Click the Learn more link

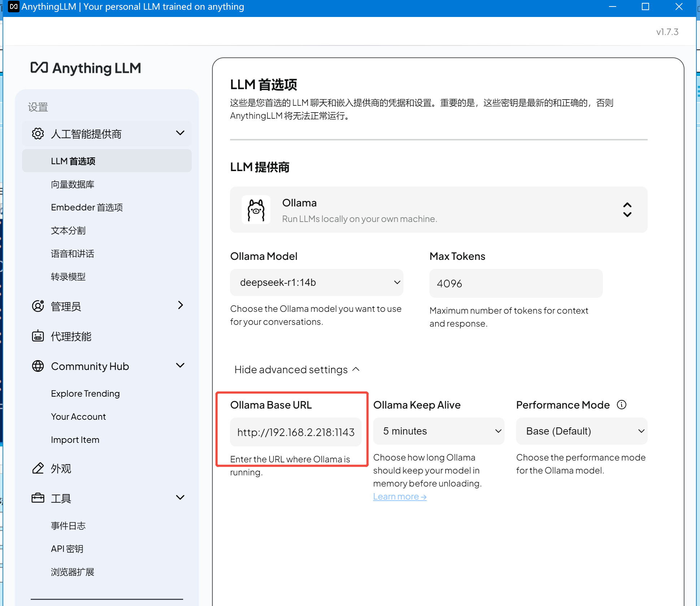pos(400,497)
